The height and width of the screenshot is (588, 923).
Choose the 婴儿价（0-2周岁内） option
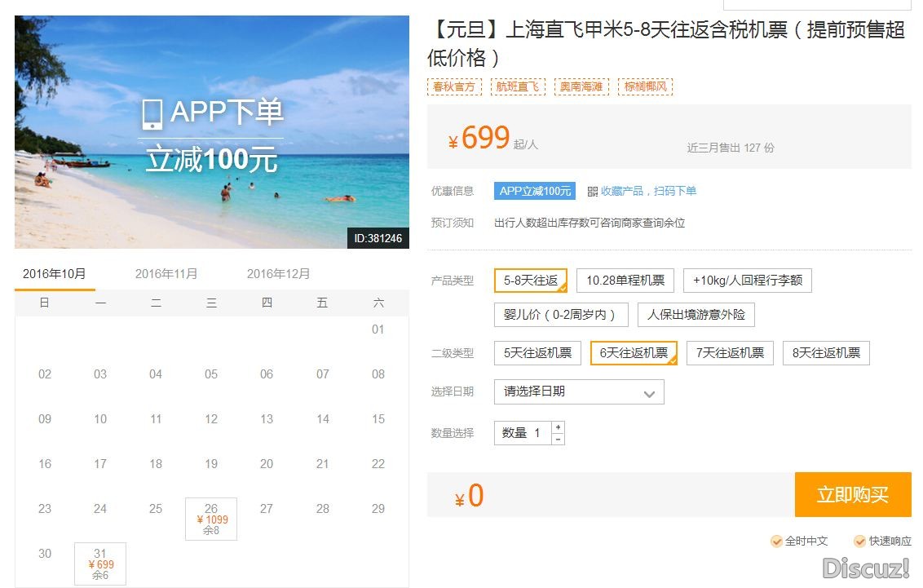[562, 315]
